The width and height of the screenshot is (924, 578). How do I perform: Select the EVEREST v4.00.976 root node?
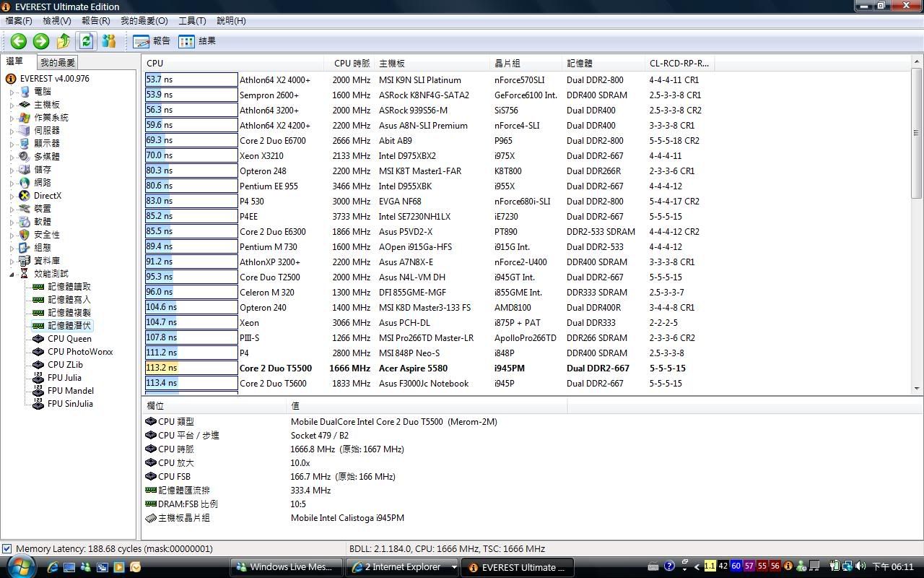55,79
